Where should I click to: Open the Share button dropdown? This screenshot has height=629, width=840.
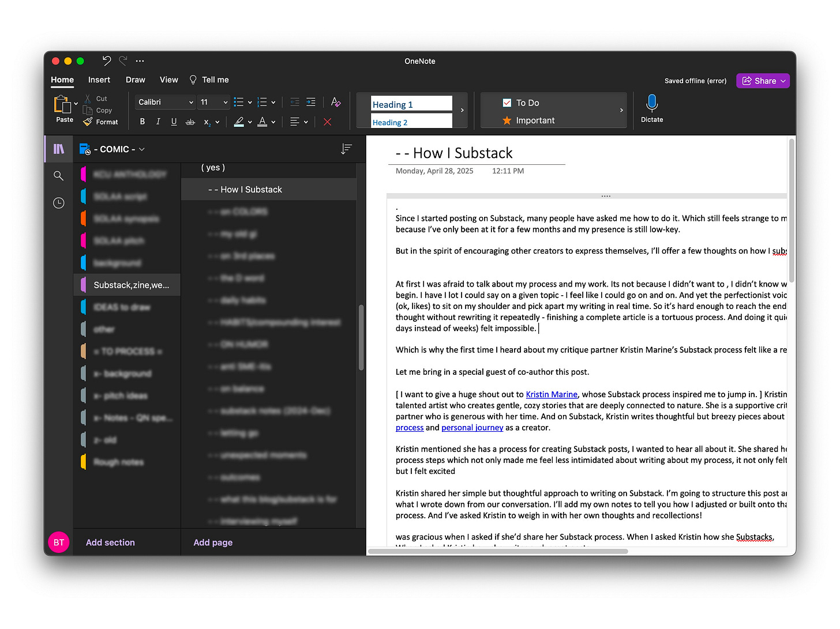[x=783, y=81]
